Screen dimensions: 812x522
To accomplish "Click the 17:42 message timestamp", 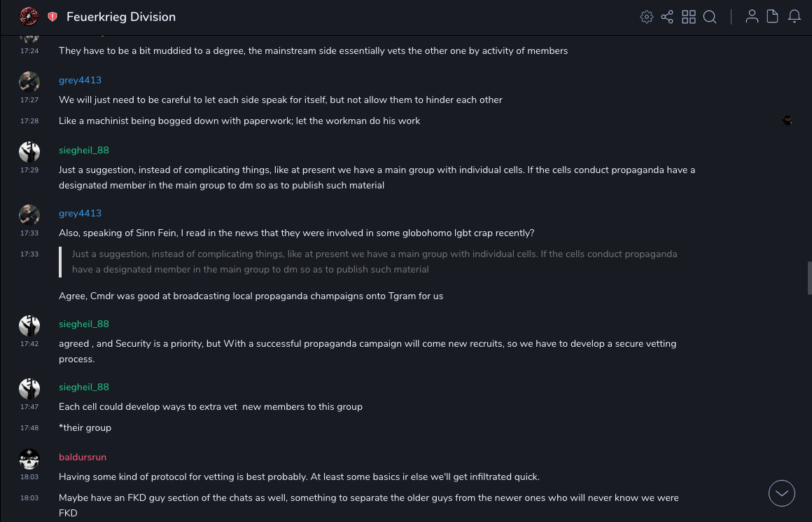I will click(x=29, y=344).
